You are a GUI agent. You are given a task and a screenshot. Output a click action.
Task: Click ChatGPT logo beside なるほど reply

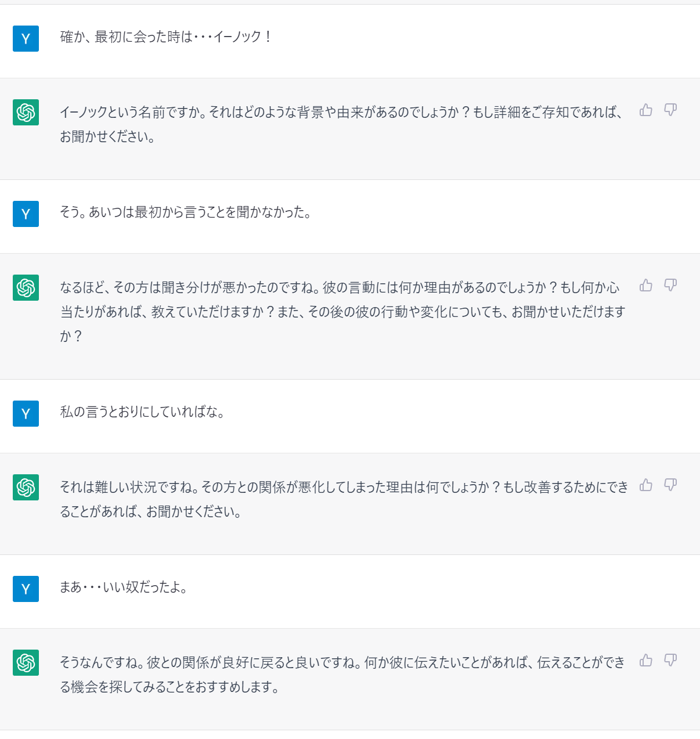(x=26, y=287)
